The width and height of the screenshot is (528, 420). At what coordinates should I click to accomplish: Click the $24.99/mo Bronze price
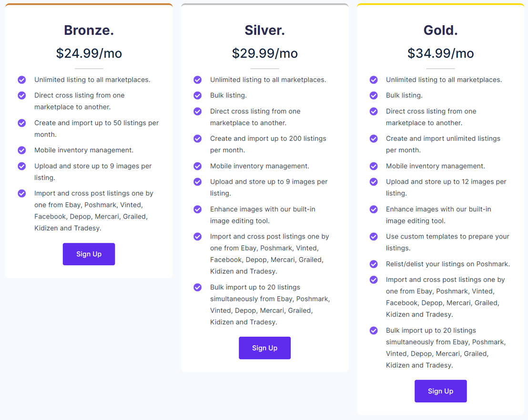[x=89, y=53]
